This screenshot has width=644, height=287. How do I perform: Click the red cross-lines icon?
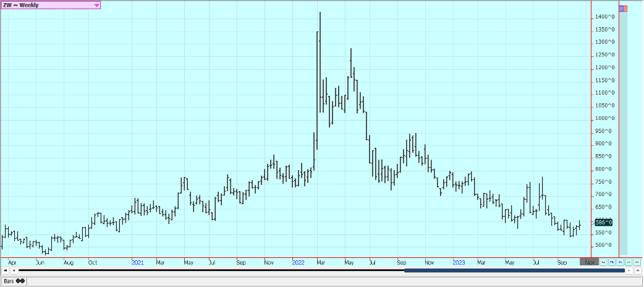point(637,262)
